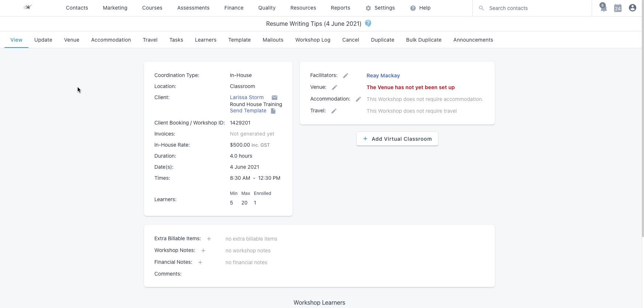The width and height of the screenshot is (644, 308).
Task: Open the Resources menu
Action: [x=303, y=8]
